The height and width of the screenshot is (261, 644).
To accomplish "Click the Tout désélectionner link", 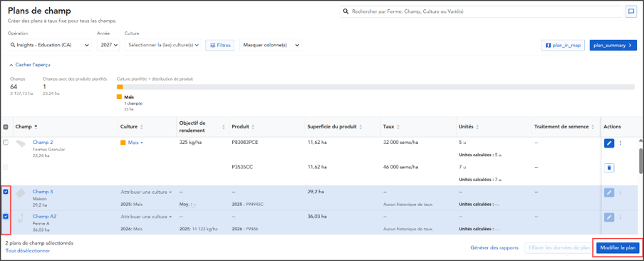I will point(28,250).
